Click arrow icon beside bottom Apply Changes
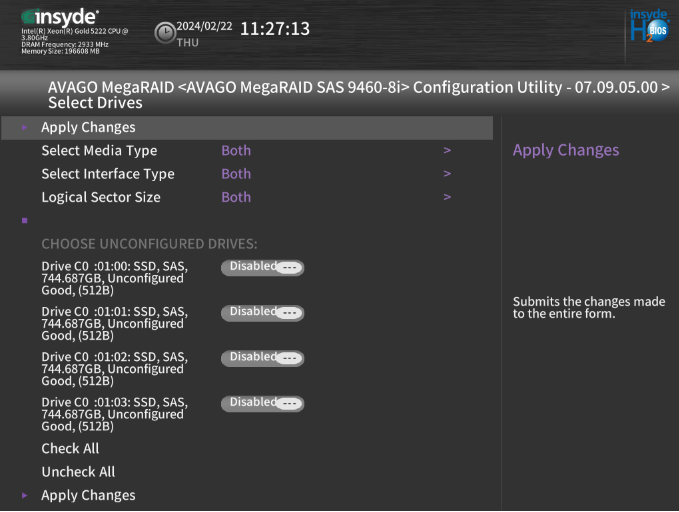The image size is (679, 512). pos(24,495)
